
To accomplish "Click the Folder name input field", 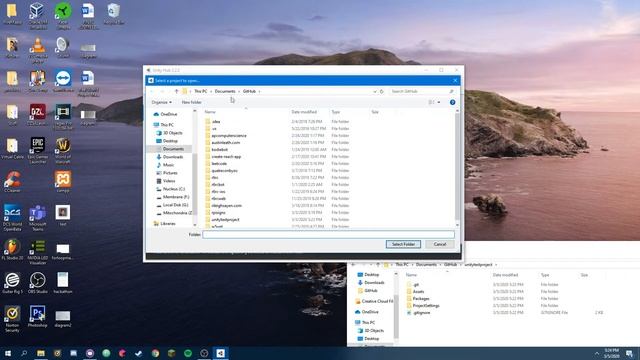I will point(328,234).
